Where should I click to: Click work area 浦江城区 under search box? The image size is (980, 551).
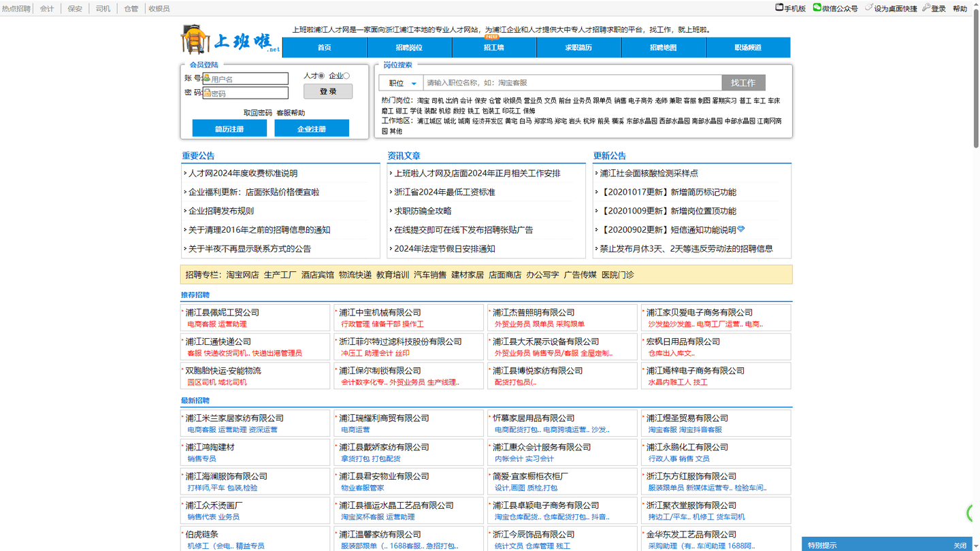pos(429,121)
